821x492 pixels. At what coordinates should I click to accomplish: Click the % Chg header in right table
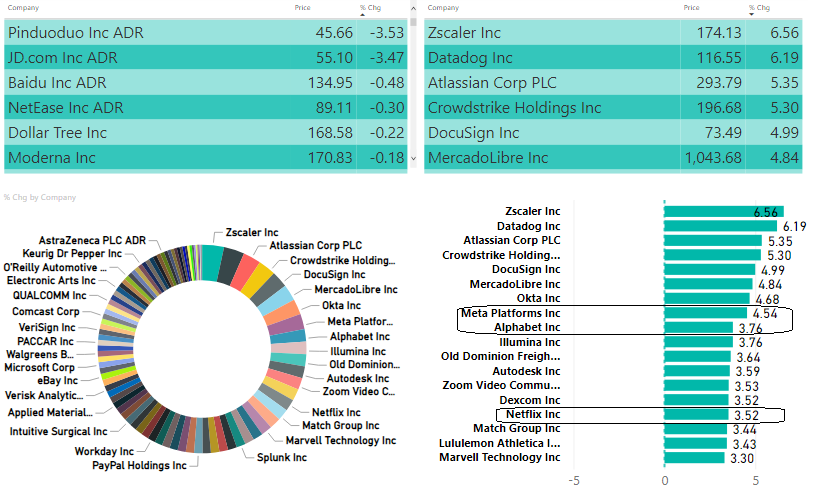[759, 8]
